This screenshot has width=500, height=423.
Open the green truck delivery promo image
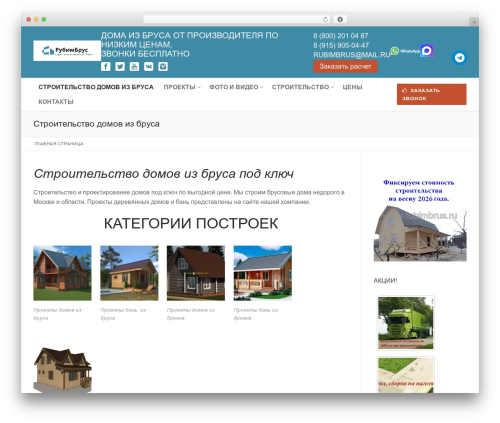tap(406, 323)
